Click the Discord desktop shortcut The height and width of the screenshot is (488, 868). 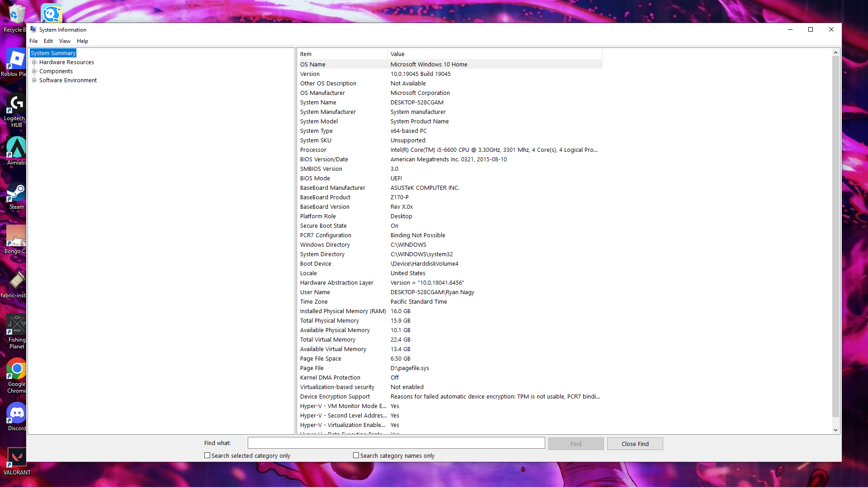point(16,413)
